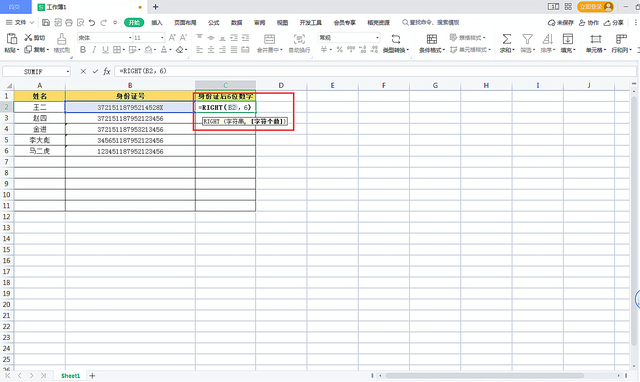This screenshot has width=640, height=382.
Task: Open the font size 11 dropdown
Action: click(x=162, y=38)
